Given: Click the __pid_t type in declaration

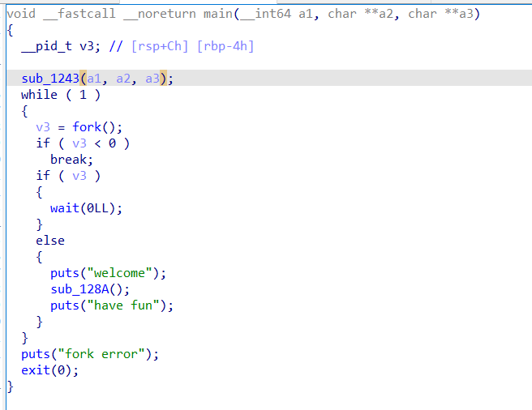Looking at the screenshot, I should click(46, 46).
